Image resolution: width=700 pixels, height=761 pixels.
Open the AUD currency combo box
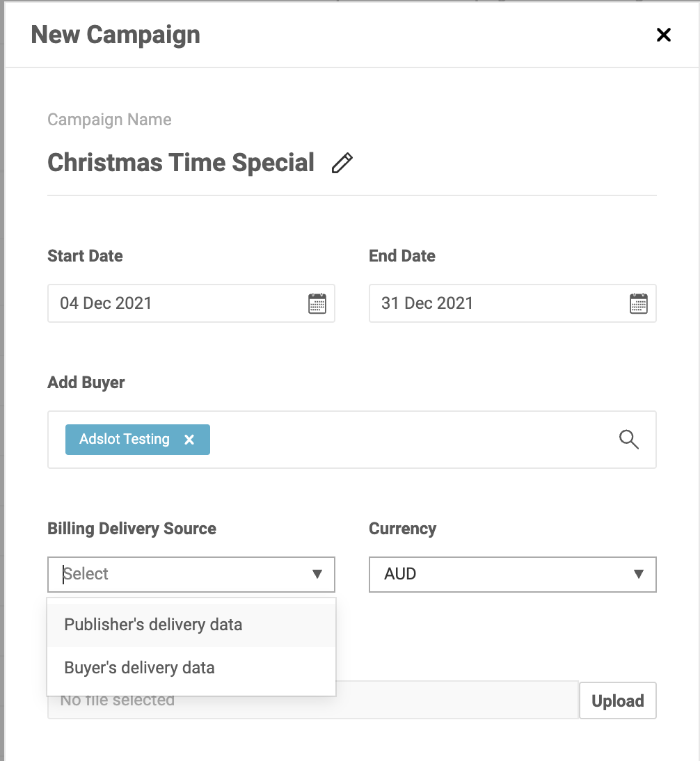[513, 574]
